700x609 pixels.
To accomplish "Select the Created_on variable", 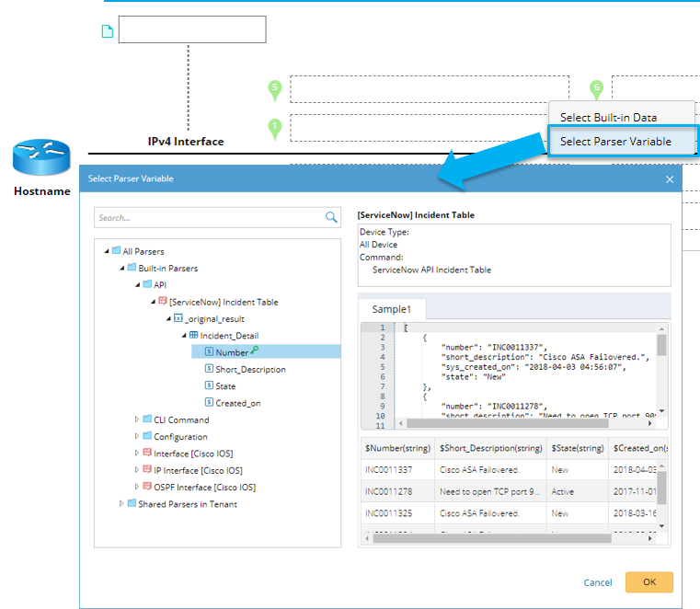I will (x=238, y=403).
